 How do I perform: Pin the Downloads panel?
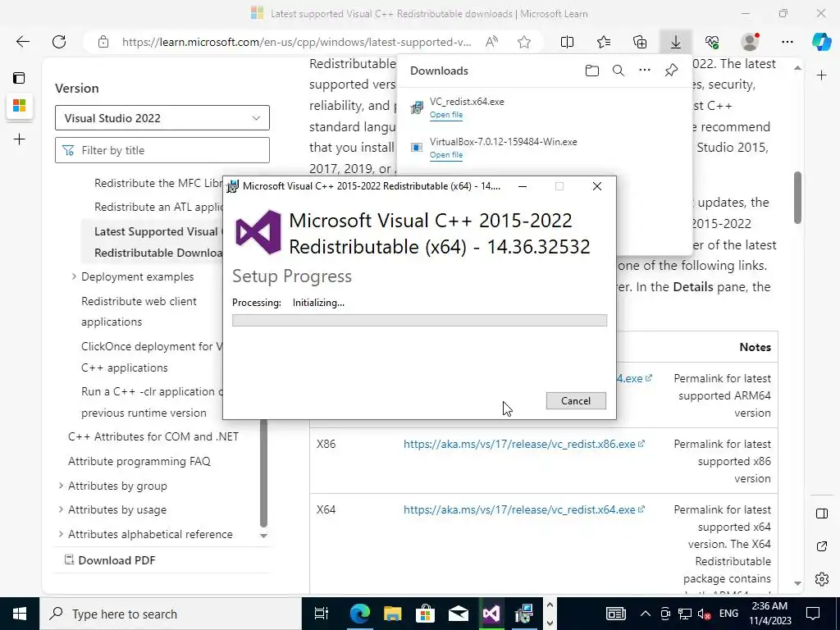(671, 71)
